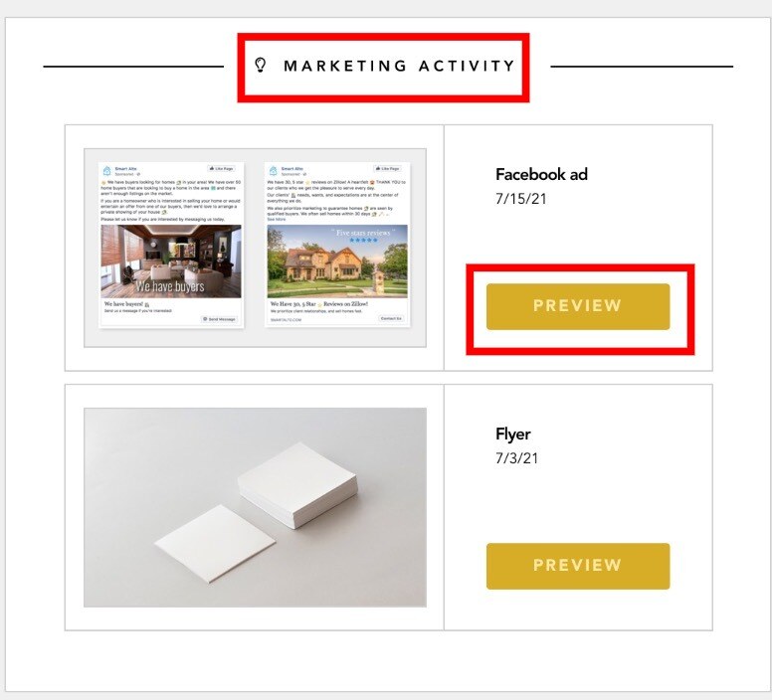Viewport: 772px width, 700px height.
Task: Click the 7/3/21 date text
Action: click(x=517, y=458)
